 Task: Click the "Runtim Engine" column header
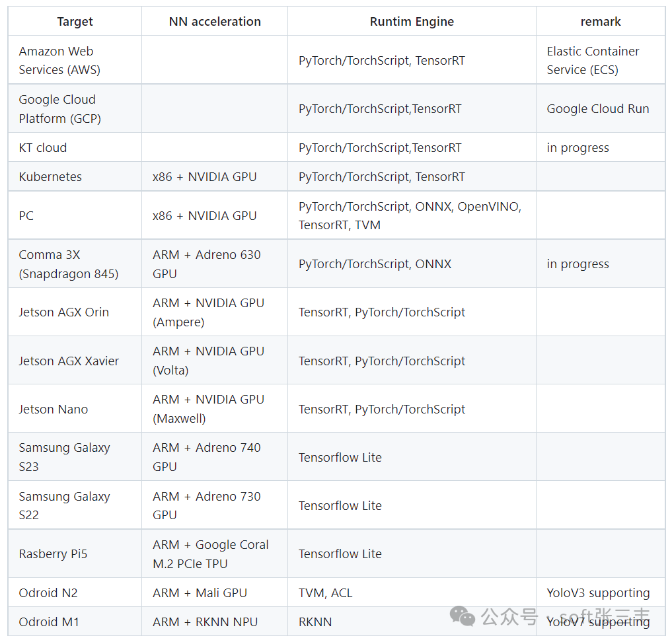(x=412, y=21)
